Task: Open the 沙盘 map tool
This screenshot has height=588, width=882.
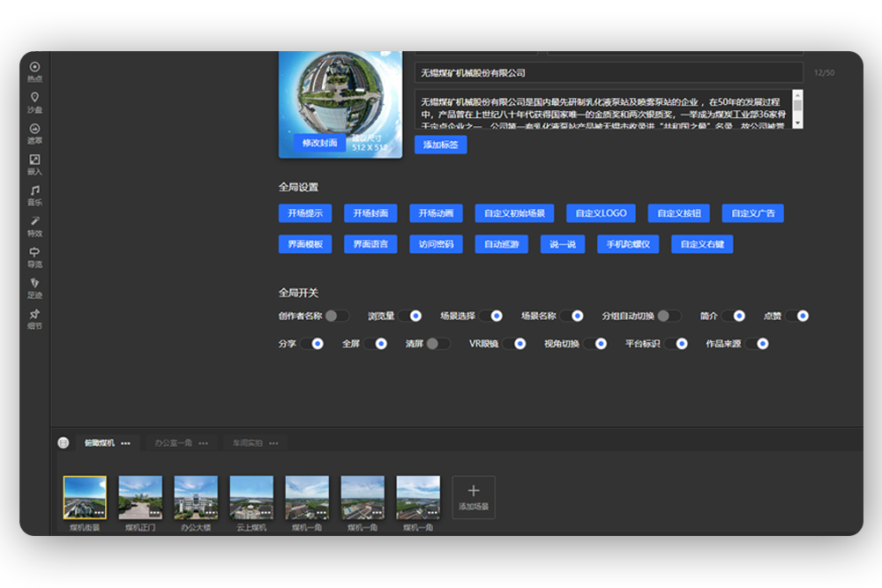Action: [35, 103]
